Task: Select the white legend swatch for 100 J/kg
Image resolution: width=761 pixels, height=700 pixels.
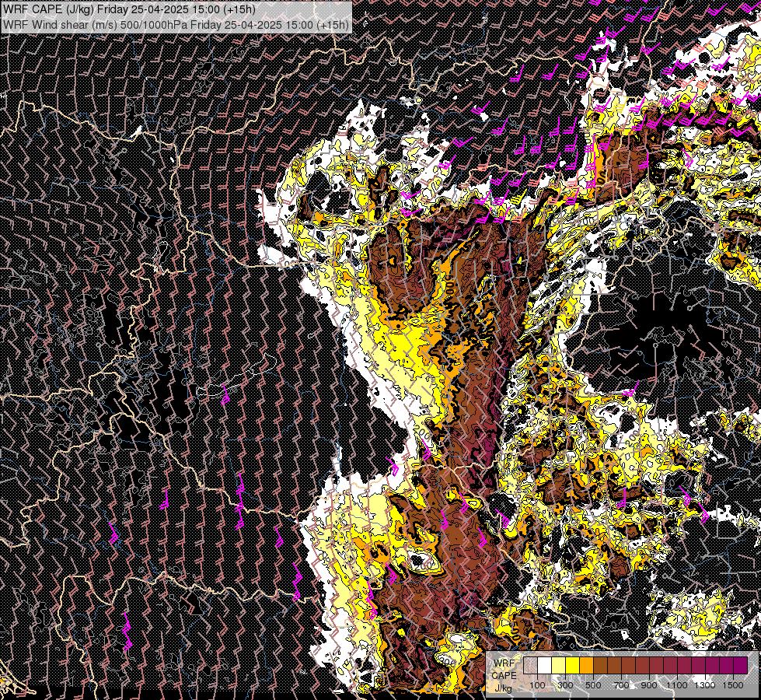Action: (x=545, y=666)
